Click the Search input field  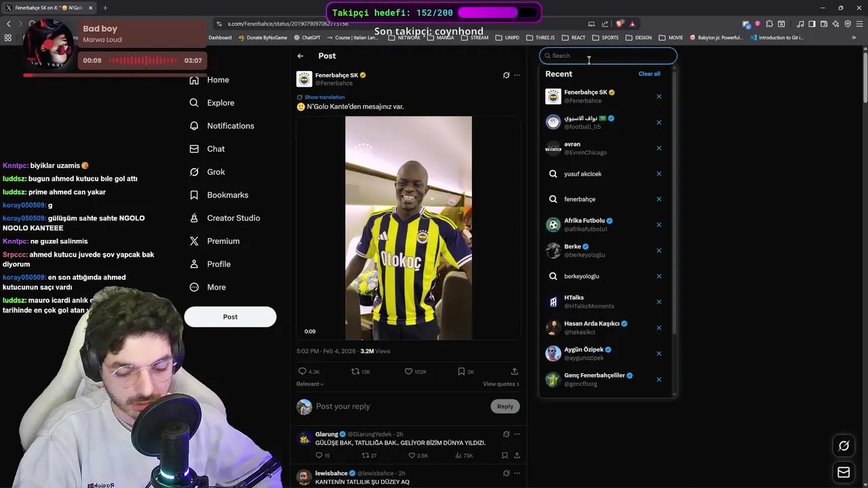coord(608,56)
